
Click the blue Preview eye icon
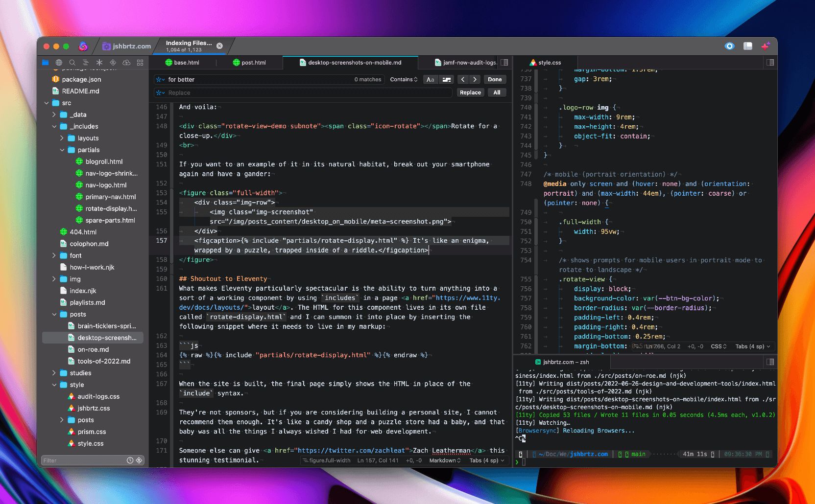coord(729,46)
